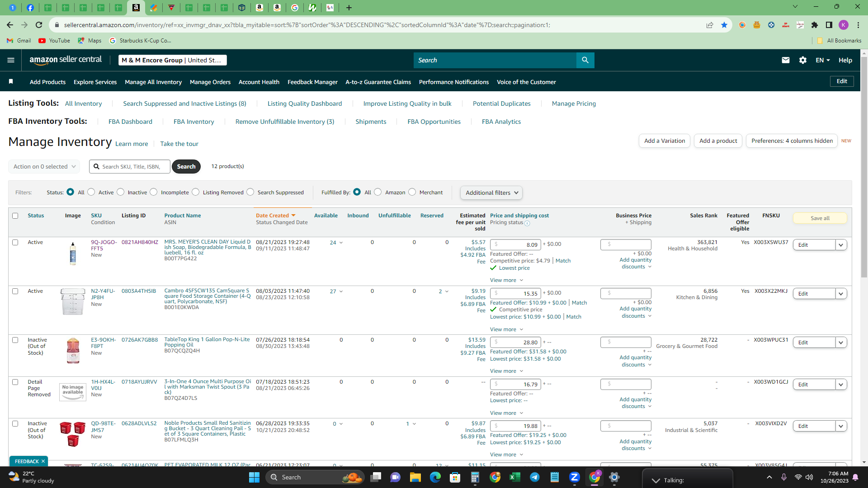
Task: Choose the Incomplete status radio filter
Action: coord(154,192)
